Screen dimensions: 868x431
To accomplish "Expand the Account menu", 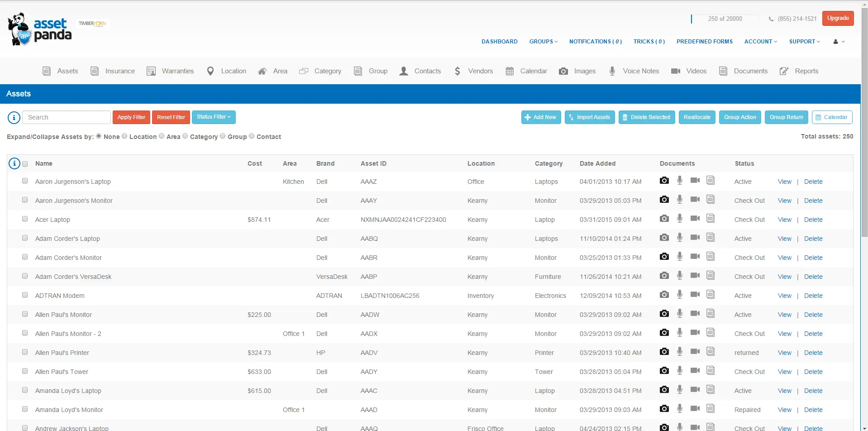I will click(760, 41).
